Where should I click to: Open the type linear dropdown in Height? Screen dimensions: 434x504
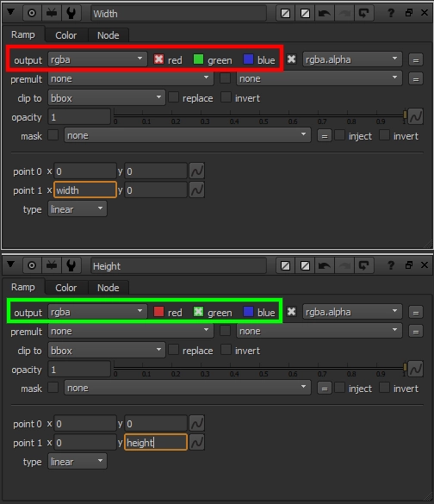click(x=77, y=462)
